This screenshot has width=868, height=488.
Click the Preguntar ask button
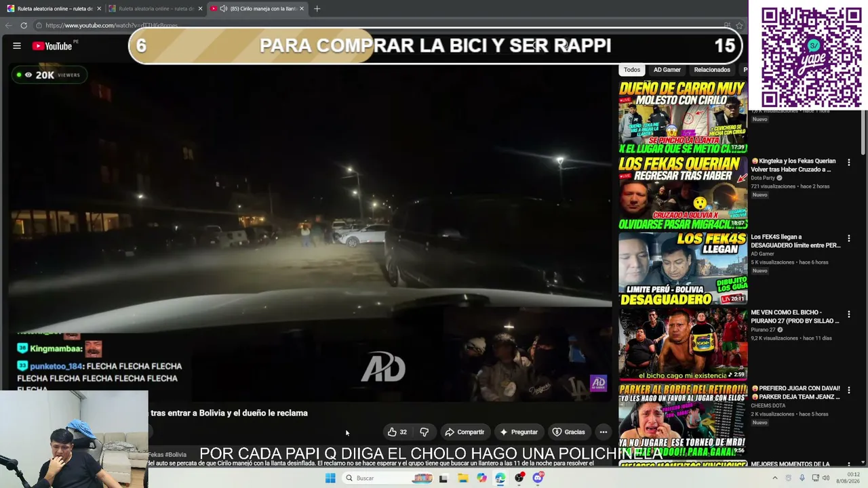[519, 432]
